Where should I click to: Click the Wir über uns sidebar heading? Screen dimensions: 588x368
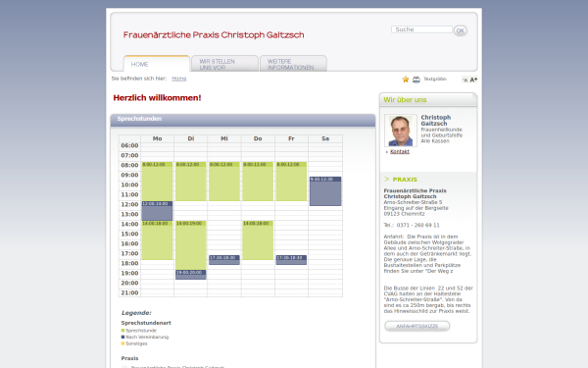tap(405, 100)
